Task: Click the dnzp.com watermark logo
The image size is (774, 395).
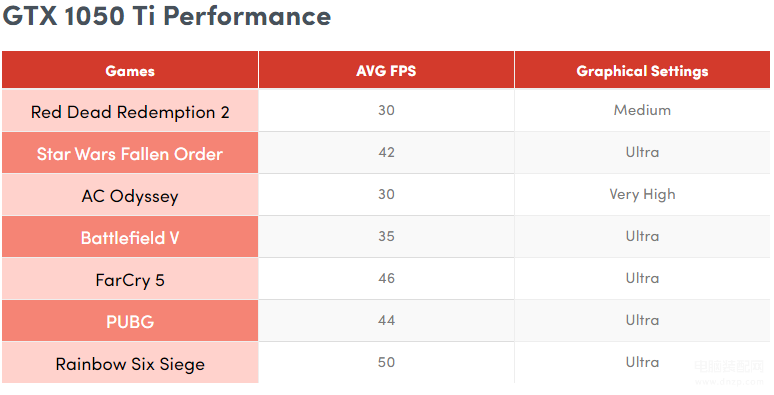Action: 729,373
